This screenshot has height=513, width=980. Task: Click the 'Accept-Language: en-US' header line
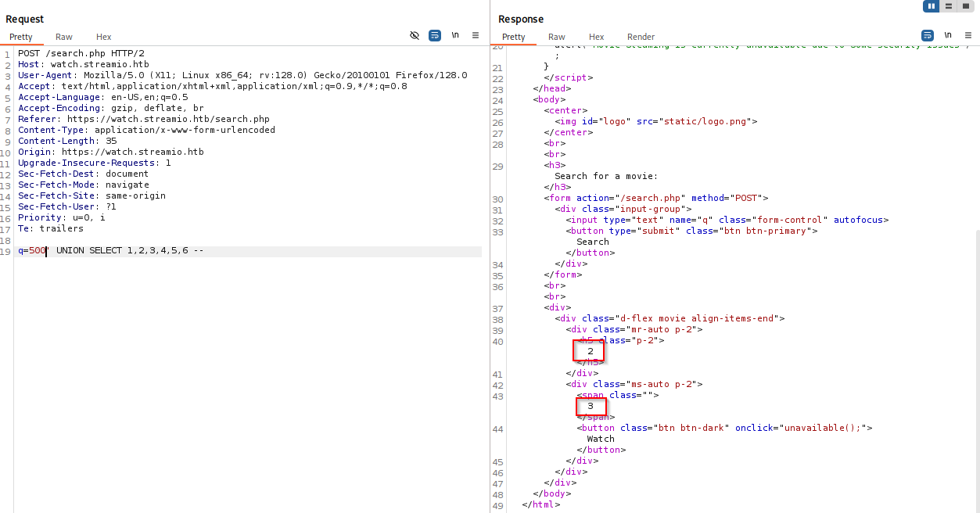103,97
